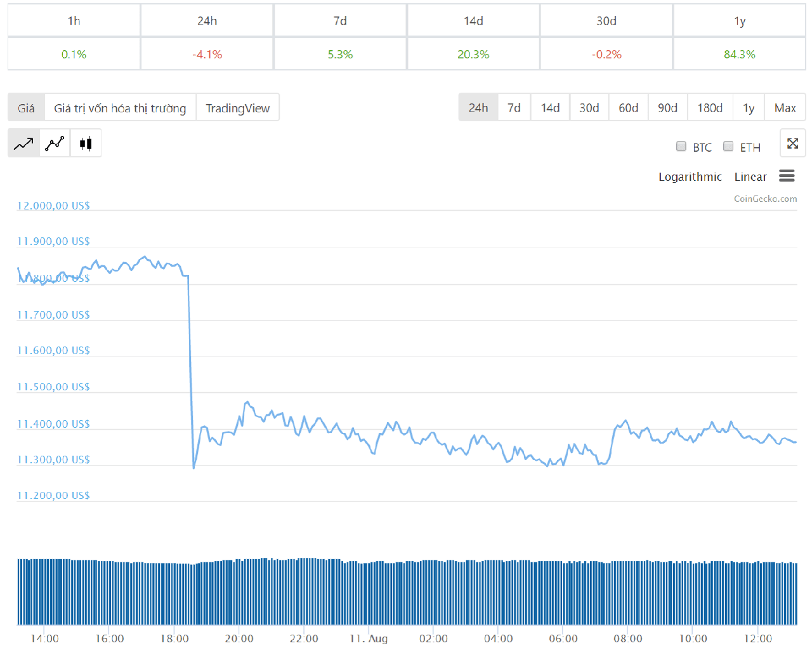Open the CoinGecko.com chart credit link
This screenshot has height=648, width=812.
coord(765,199)
